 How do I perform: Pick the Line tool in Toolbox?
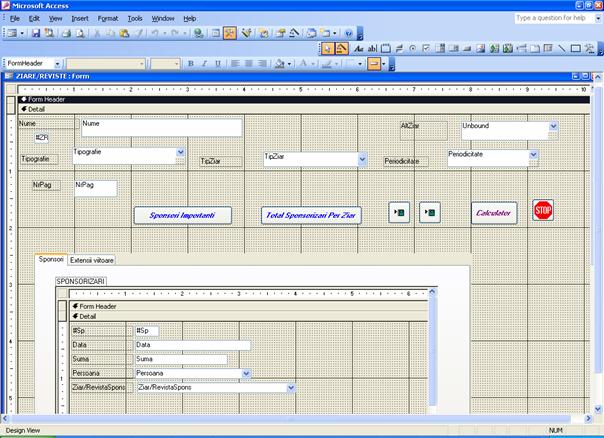pyautogui.click(x=562, y=48)
